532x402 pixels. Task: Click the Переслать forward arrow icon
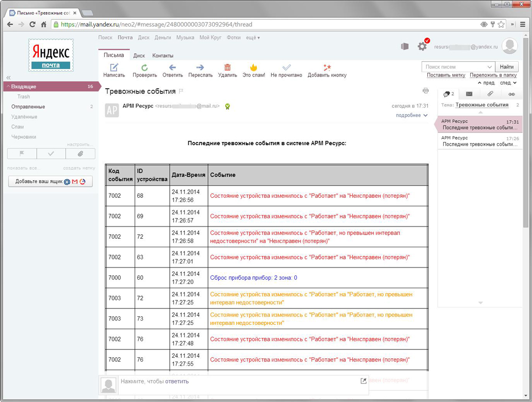[201, 68]
